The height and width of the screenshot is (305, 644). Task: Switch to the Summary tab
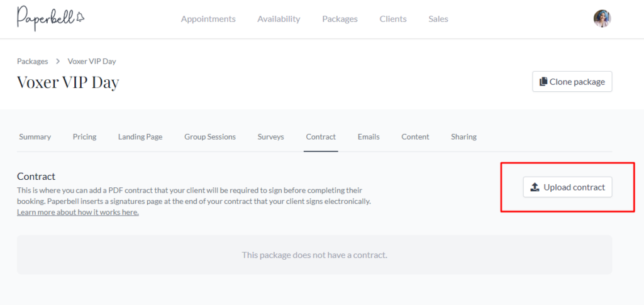[x=35, y=136]
